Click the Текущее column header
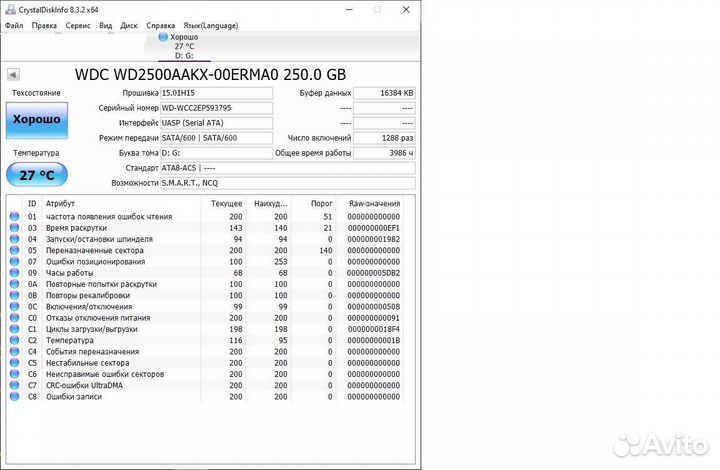The height and width of the screenshot is (470, 720). (226, 203)
